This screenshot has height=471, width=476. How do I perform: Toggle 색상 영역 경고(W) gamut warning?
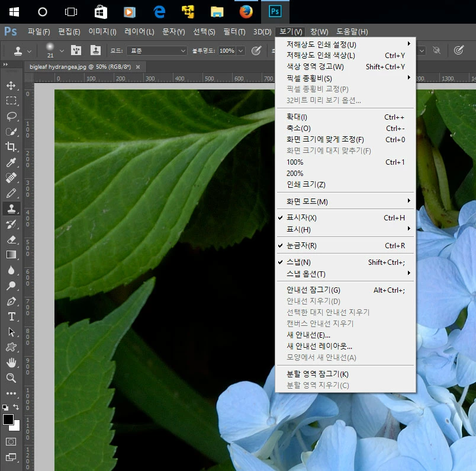point(346,67)
